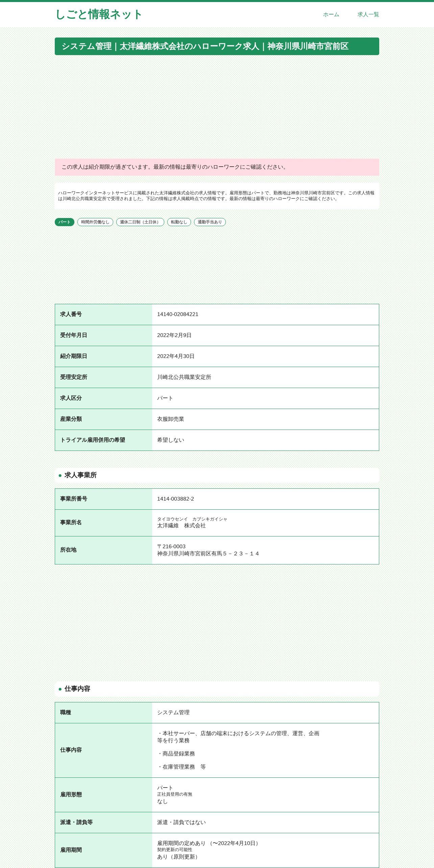This screenshot has width=434, height=868.
Task: Click the 所在地 row label
Action: tap(68, 550)
